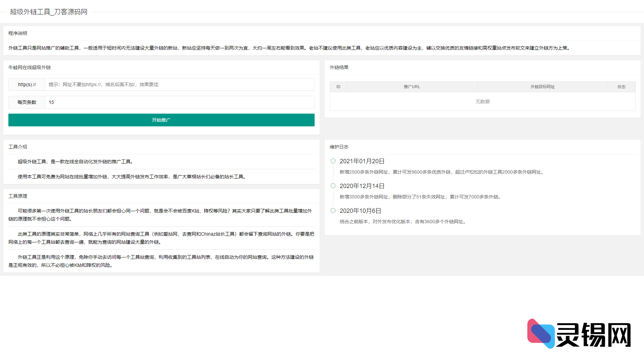Click the http(s):// prefix label
This screenshot has height=361, width=644.
[x=27, y=84]
